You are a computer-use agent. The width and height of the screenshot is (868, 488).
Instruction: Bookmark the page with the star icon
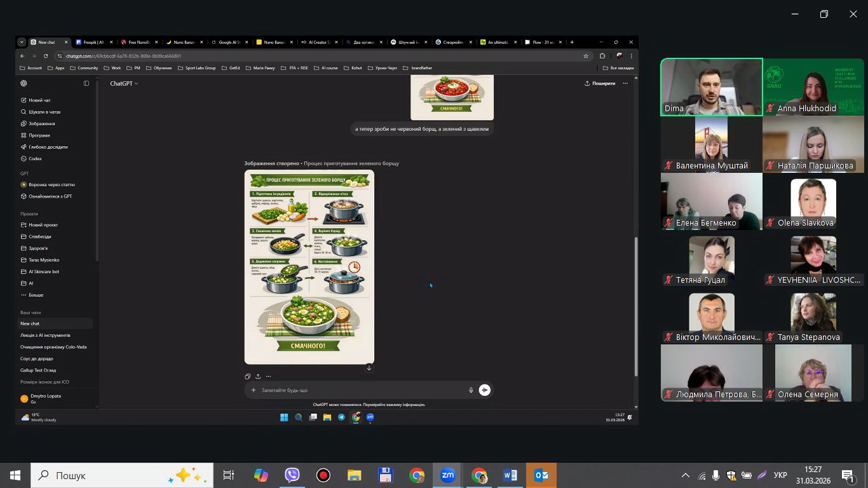click(x=586, y=56)
